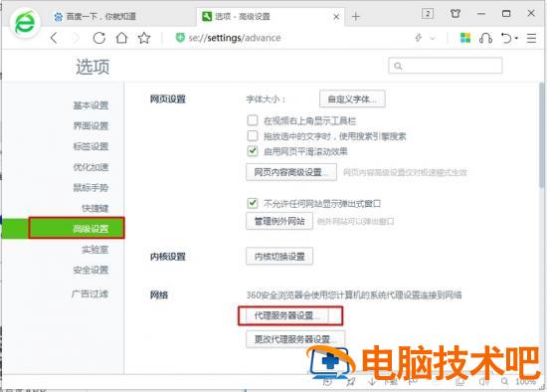Maximize the browser window
Image resolution: width=547 pixels, height=392 pixels.
pyautogui.click(x=506, y=14)
